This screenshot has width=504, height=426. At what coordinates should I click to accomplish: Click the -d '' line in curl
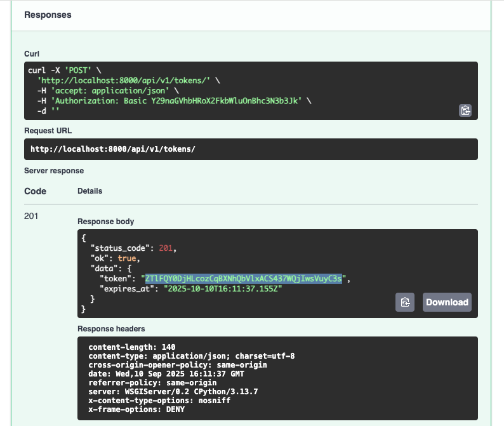(48, 111)
